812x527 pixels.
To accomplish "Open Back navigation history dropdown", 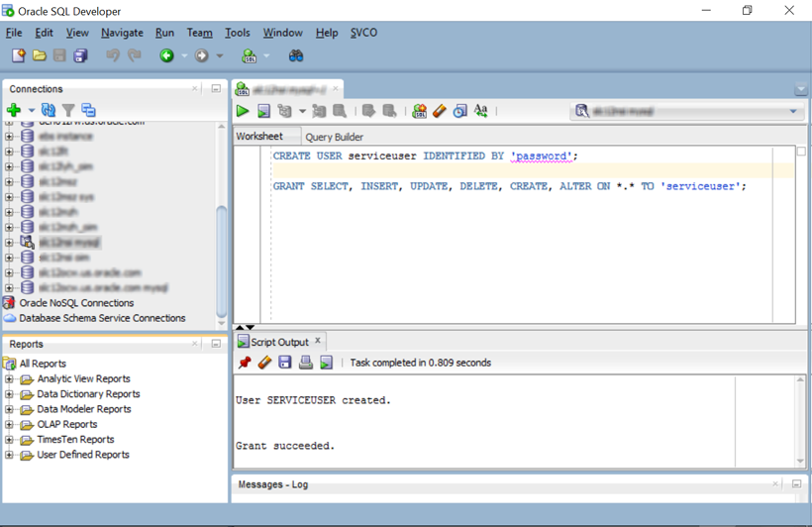I will pos(184,55).
